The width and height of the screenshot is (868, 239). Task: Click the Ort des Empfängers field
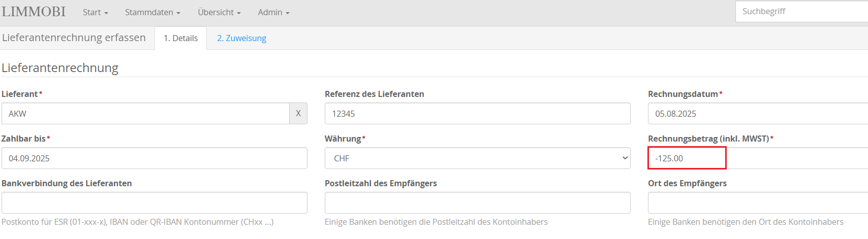[758, 203]
